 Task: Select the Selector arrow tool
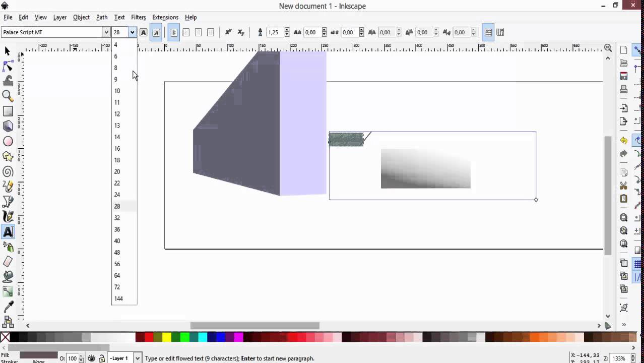(8, 51)
